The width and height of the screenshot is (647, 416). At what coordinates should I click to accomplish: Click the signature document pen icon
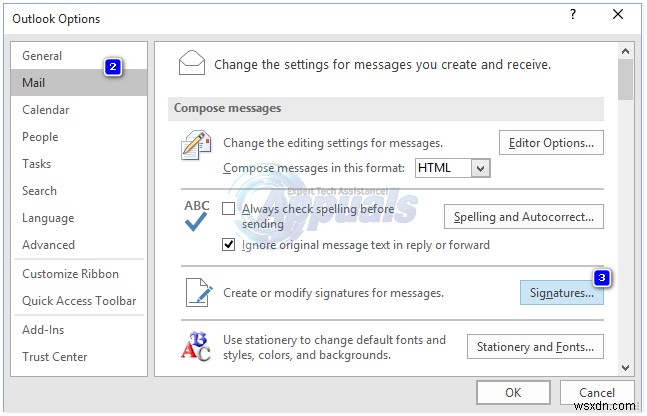click(199, 293)
